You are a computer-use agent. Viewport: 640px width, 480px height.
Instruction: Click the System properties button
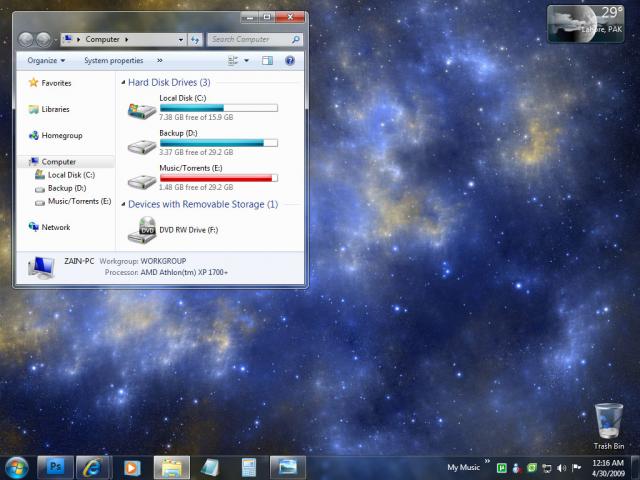point(113,61)
